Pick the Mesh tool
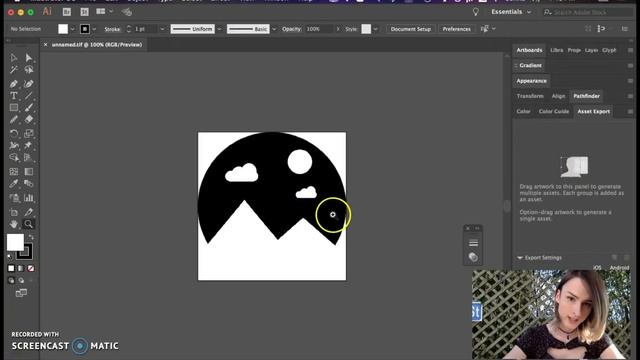Screen dimensions: 640x360 click(x=13, y=171)
